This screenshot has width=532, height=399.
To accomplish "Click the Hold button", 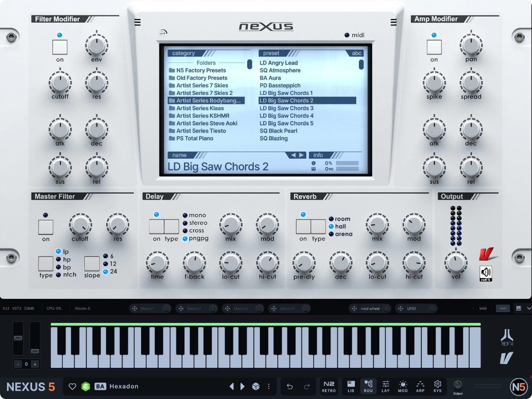I will point(503,308).
